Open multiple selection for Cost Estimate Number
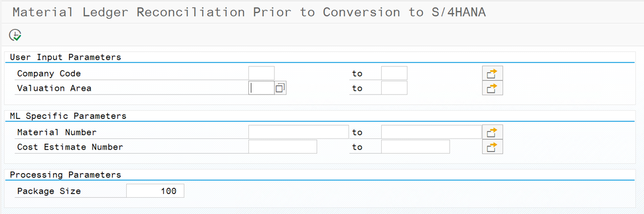 coord(492,147)
